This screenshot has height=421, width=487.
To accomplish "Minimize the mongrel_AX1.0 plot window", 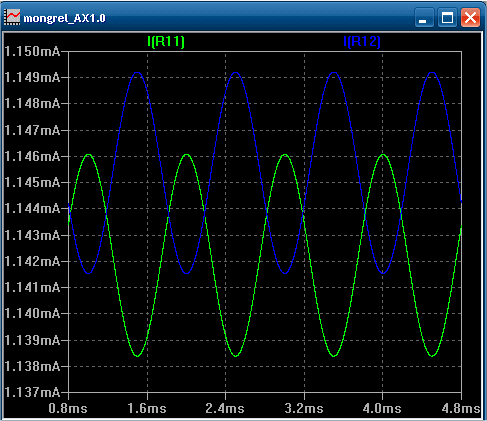I will coord(424,18).
